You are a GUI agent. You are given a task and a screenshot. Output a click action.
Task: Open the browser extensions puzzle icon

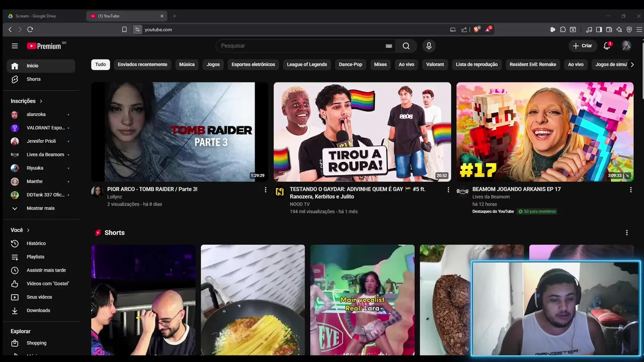pos(563,30)
